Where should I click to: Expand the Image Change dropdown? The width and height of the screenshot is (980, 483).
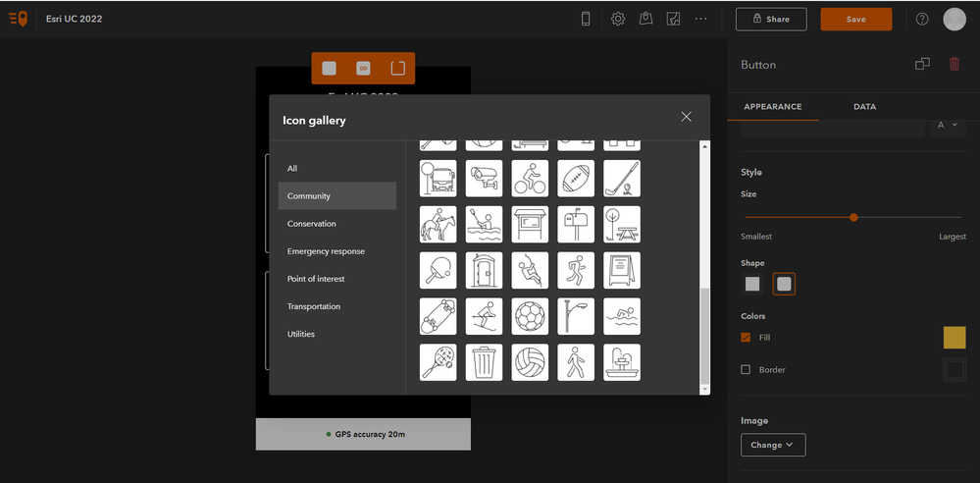coord(773,445)
